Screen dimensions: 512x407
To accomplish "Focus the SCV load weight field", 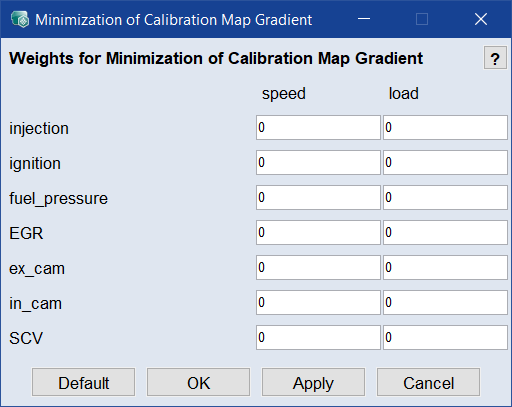I will [x=445, y=338].
